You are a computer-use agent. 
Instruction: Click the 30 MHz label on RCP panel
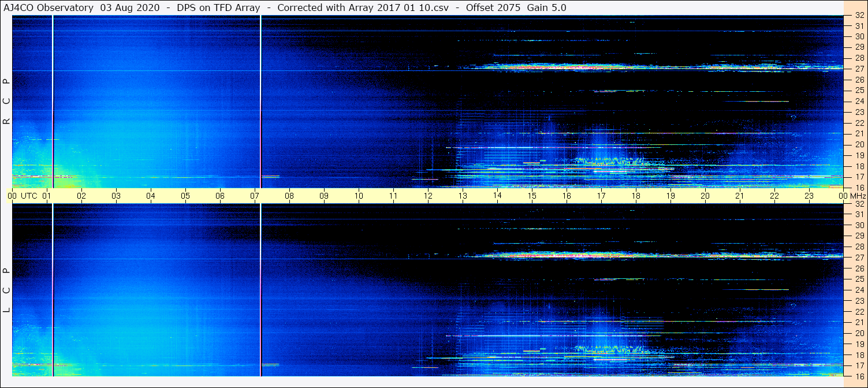tap(859, 36)
